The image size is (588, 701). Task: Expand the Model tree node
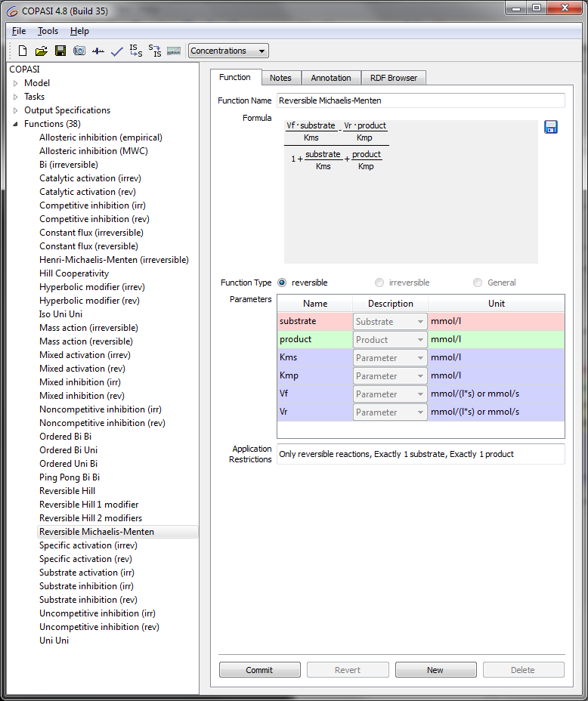coord(15,83)
